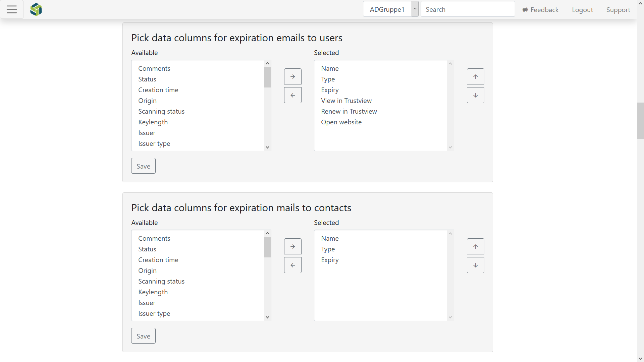Move item left in contacts mails section
The width and height of the screenshot is (644, 362).
292,265
